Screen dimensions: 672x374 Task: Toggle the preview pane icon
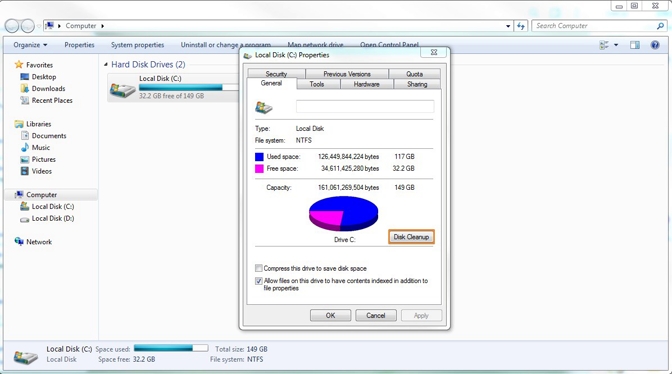(x=635, y=45)
